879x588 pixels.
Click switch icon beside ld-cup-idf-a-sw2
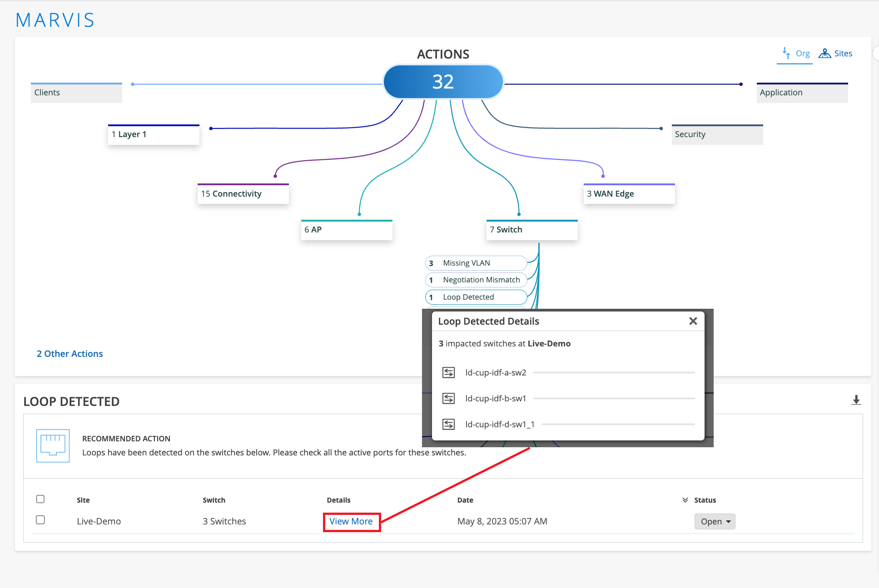[448, 372]
